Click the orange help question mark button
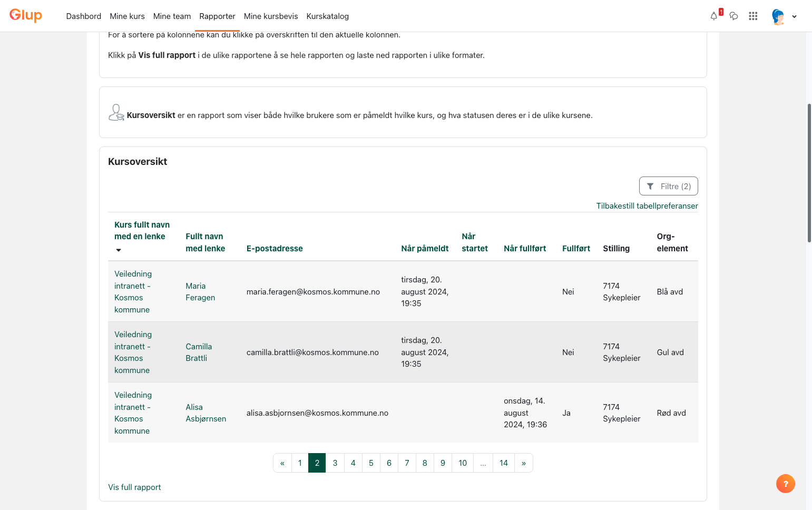 click(786, 484)
